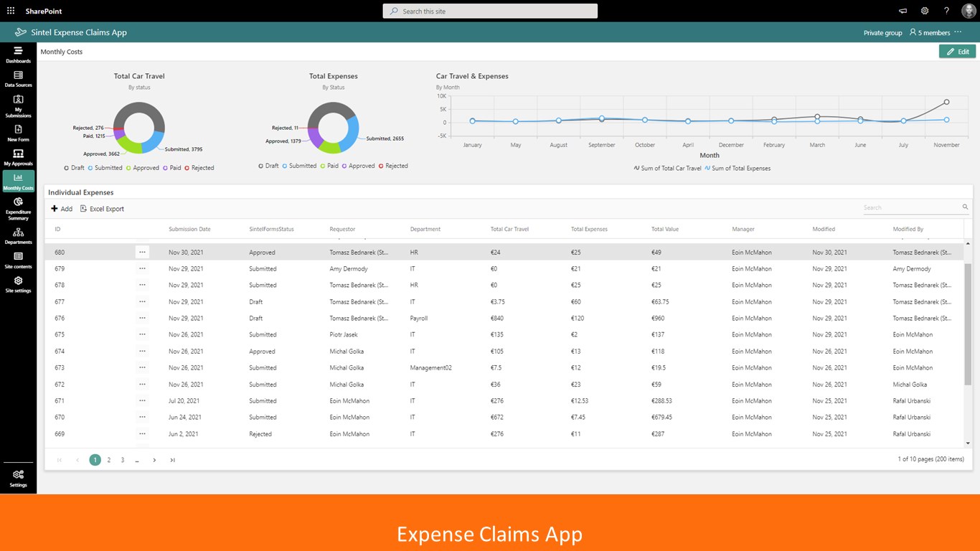Click the Edit page button
This screenshot has width=980, height=551.
(x=957, y=52)
